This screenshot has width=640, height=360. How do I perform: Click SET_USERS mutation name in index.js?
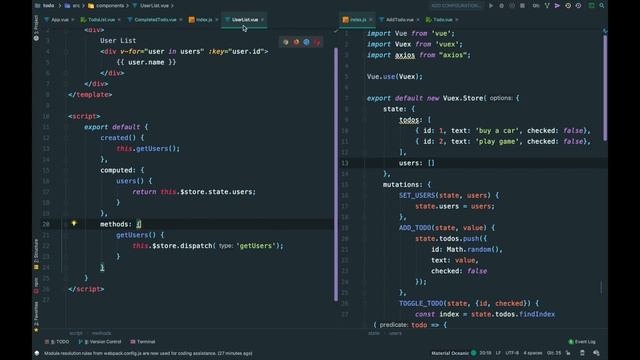tap(417, 196)
